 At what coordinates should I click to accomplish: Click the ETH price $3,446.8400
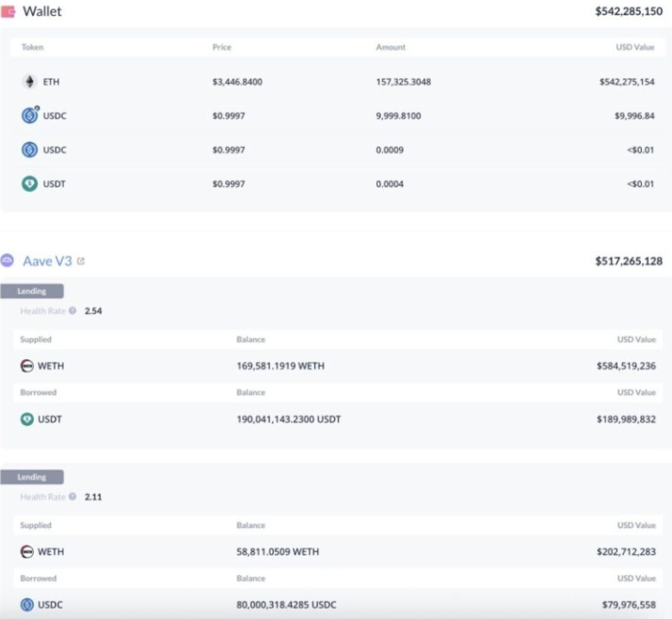pyautogui.click(x=237, y=82)
